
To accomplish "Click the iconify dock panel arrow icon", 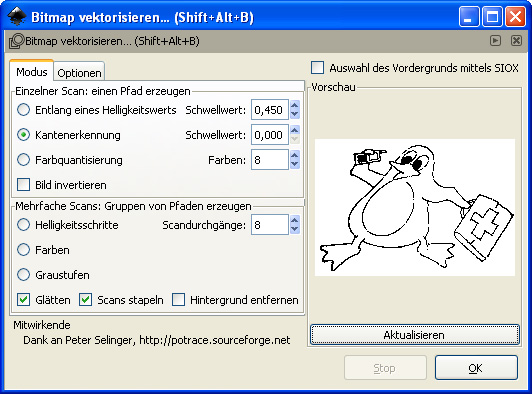I will 495,41.
